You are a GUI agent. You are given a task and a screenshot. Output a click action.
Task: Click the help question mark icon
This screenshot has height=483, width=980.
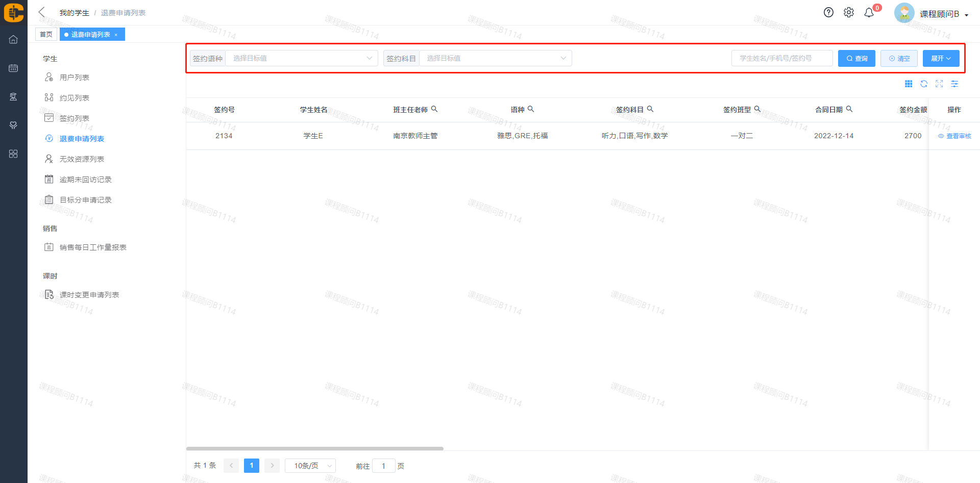(828, 13)
